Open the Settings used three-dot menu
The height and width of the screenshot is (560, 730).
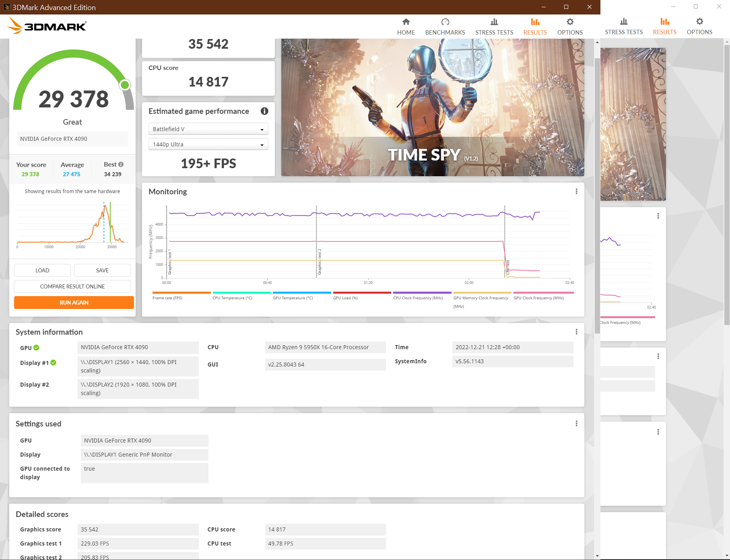tap(576, 423)
